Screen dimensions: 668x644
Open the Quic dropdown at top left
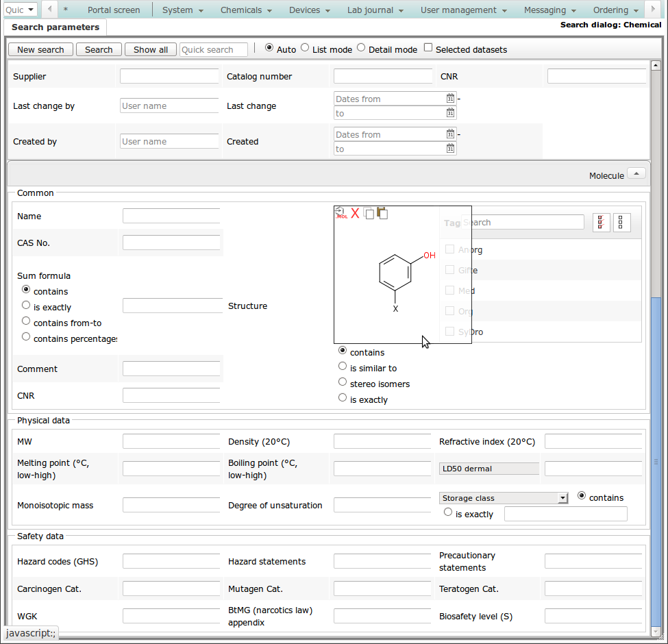tap(21, 10)
